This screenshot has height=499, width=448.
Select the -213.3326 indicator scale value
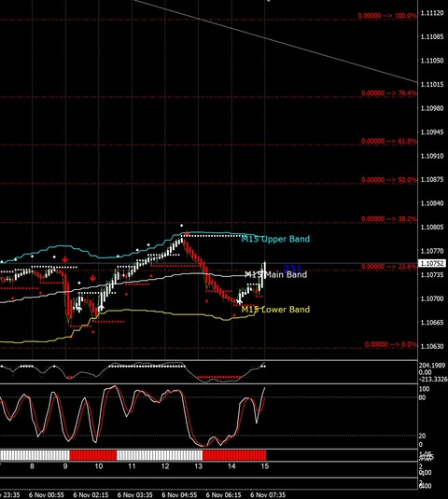433,380
